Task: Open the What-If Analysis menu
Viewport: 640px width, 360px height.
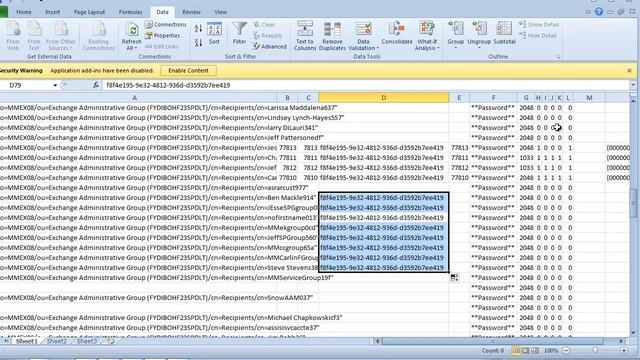Action: coord(427,36)
